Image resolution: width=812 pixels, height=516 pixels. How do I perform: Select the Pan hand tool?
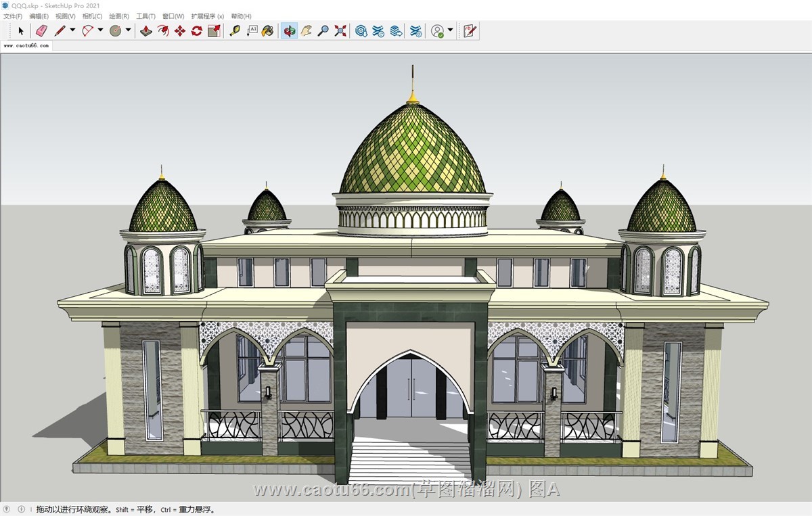click(307, 30)
